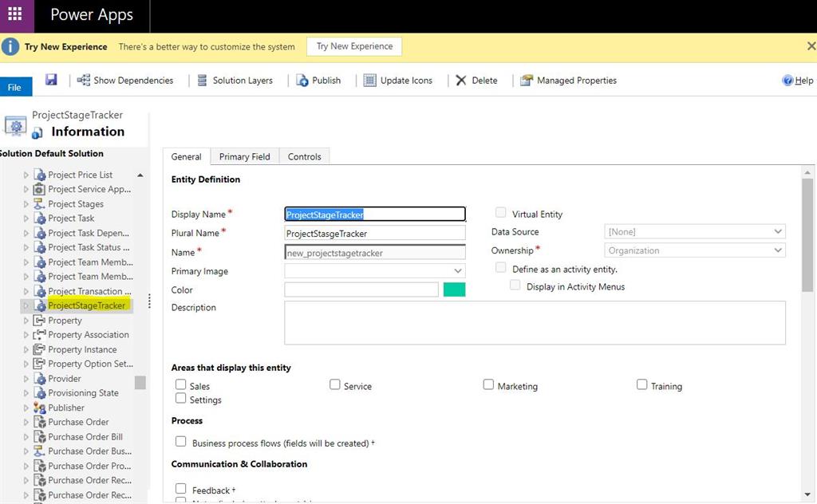Open Managed Properties from the toolbar
Screen dimensions: 817x504
tap(568, 80)
